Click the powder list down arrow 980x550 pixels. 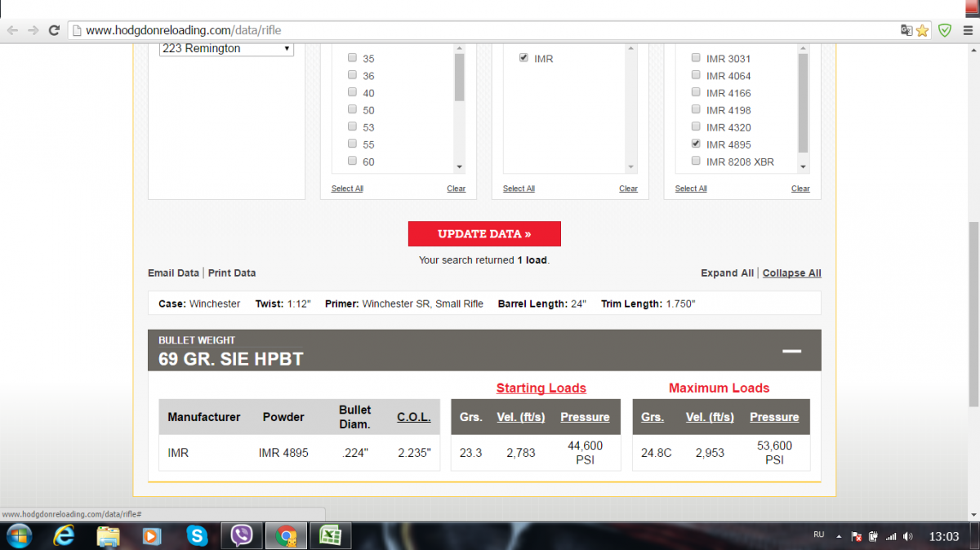pyautogui.click(x=803, y=166)
